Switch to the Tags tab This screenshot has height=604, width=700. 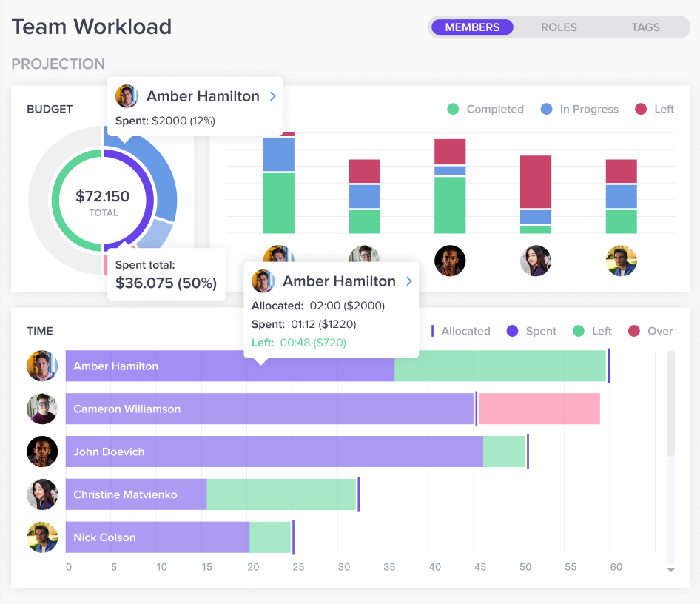(645, 27)
